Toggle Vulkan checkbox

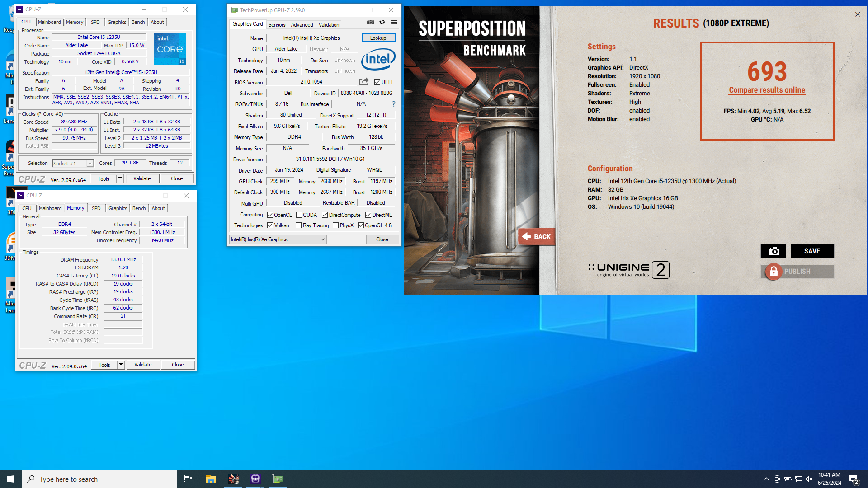(x=270, y=225)
